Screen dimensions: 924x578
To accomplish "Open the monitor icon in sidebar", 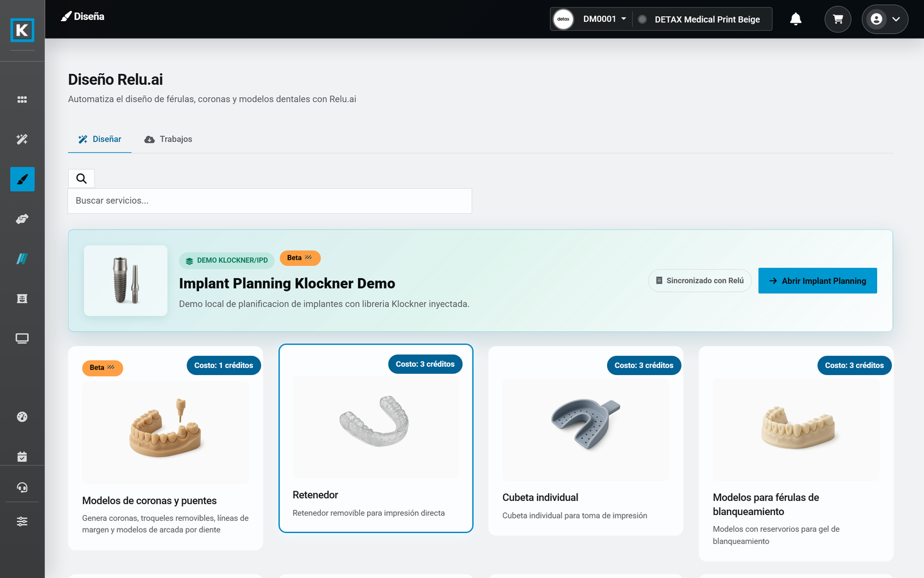I will click(22, 338).
